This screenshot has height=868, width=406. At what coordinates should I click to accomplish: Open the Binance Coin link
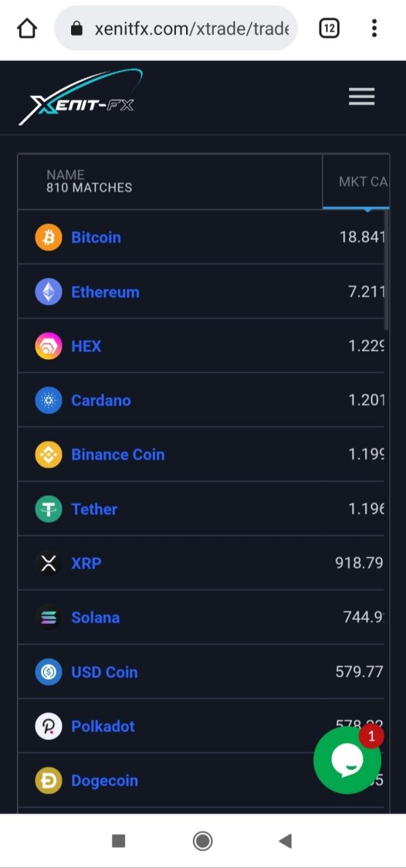coord(118,455)
